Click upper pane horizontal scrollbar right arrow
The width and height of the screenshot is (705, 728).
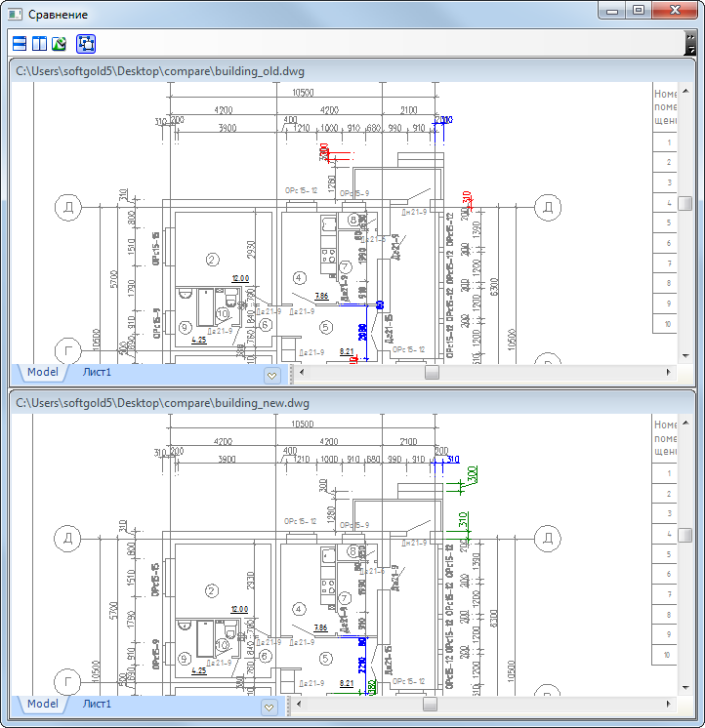[x=668, y=373]
